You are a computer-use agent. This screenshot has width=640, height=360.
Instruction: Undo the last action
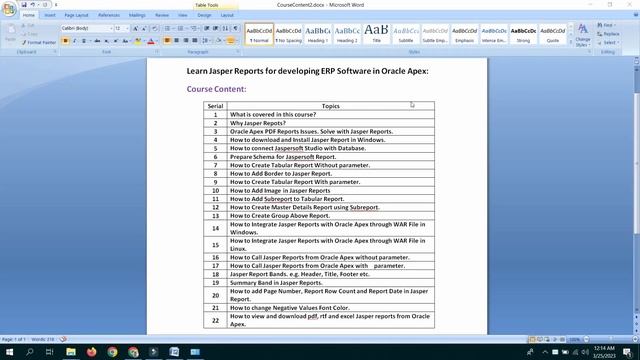(x=33, y=5)
